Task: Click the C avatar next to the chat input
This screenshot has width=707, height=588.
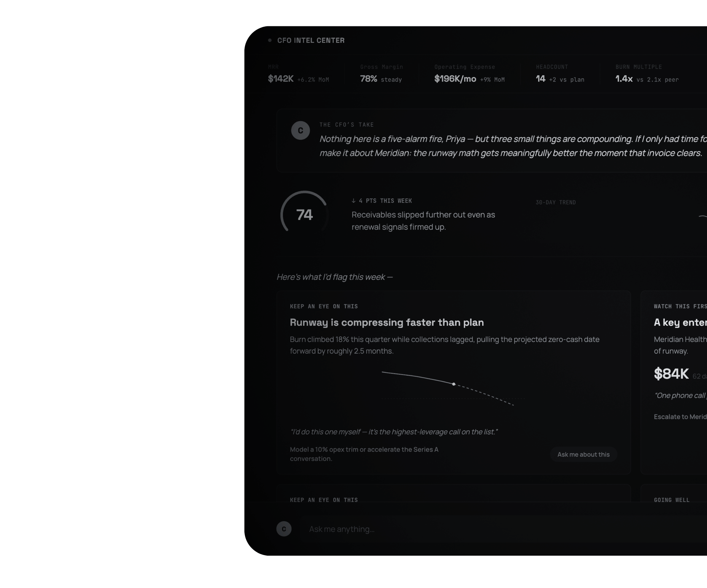Action: pyautogui.click(x=284, y=529)
